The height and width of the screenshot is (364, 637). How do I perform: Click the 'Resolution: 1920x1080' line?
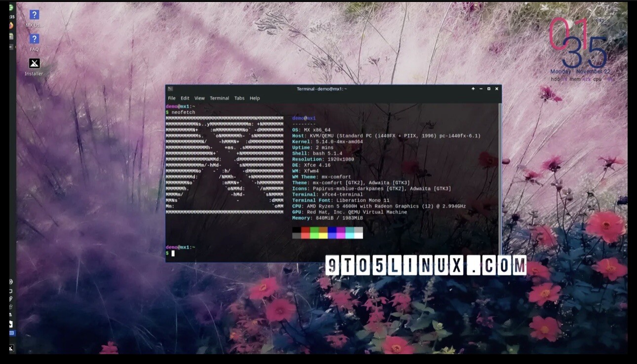323,159
